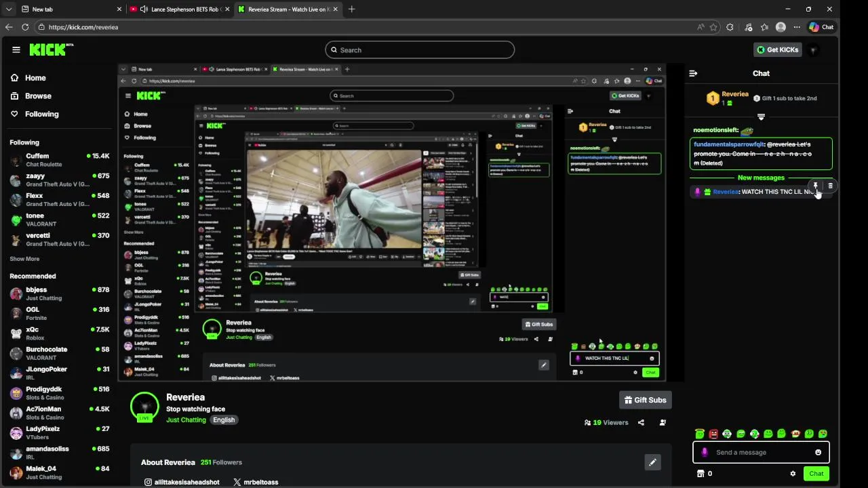Click Get KICKs button
Image resolution: width=868 pixels, height=488 pixels.
pos(778,49)
